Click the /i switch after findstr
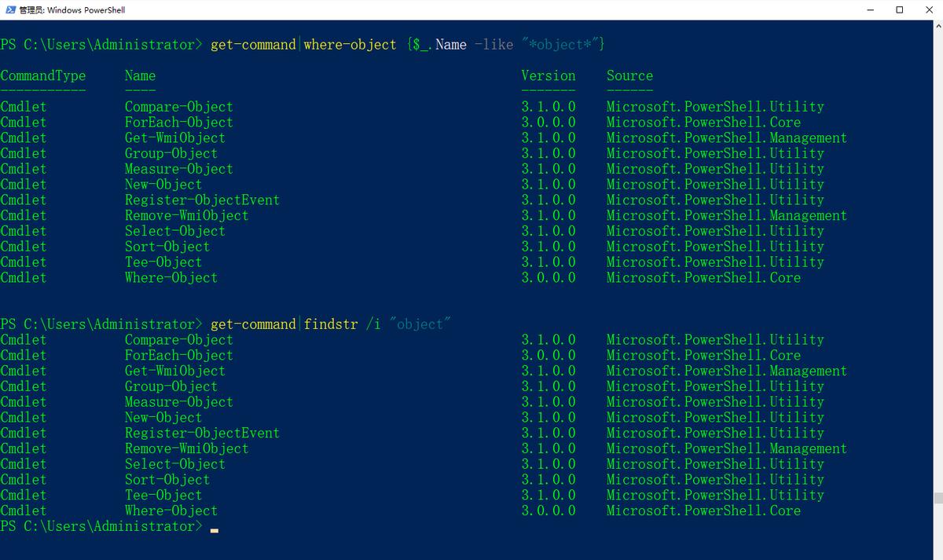Image resolution: width=943 pixels, height=560 pixels. [373, 324]
